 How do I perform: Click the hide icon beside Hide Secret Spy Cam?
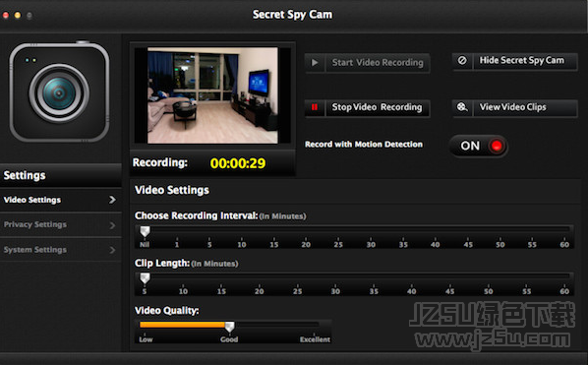(x=462, y=60)
